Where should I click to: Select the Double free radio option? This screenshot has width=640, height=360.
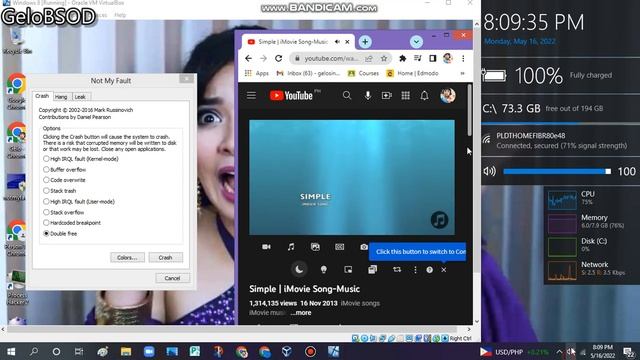point(60,233)
